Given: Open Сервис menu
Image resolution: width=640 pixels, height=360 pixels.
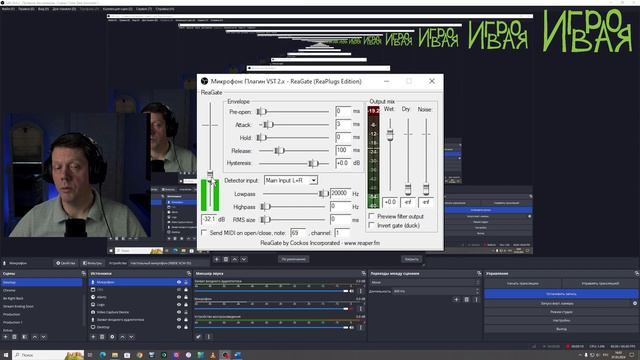Looking at the screenshot, I should point(144,9).
